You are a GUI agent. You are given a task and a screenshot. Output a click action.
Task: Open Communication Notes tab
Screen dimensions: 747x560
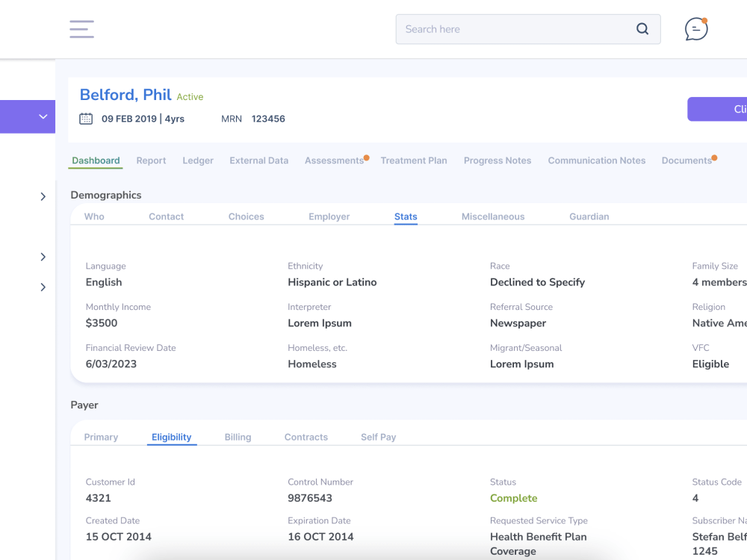point(596,161)
